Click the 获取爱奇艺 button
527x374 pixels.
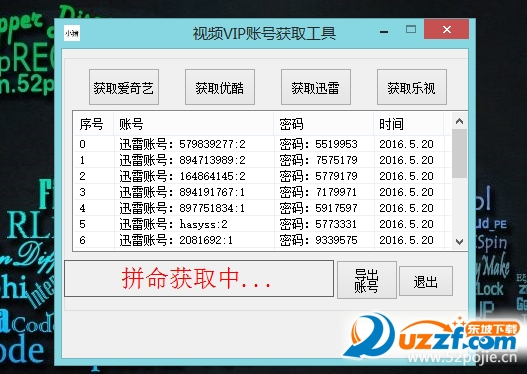pyautogui.click(x=124, y=87)
